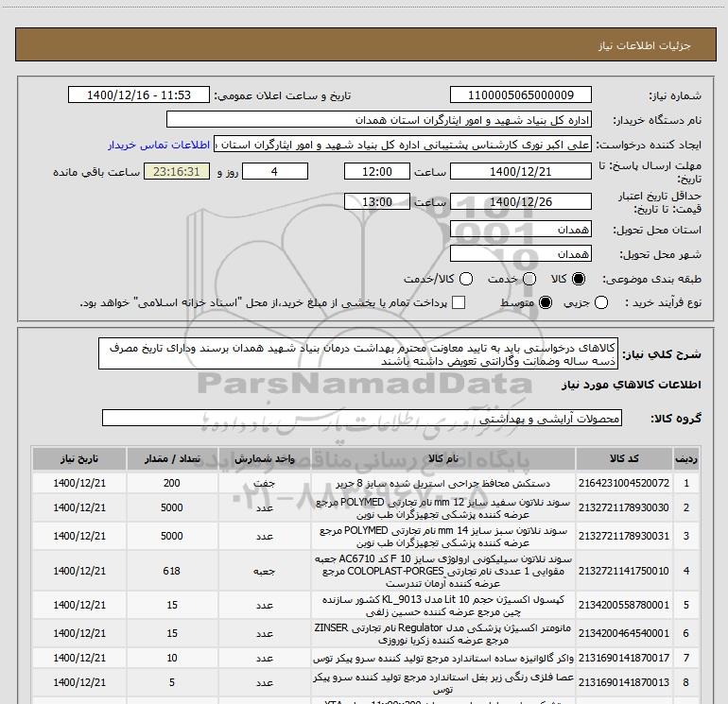
Task: Select product code 2132721178930030
Action: 624,507
